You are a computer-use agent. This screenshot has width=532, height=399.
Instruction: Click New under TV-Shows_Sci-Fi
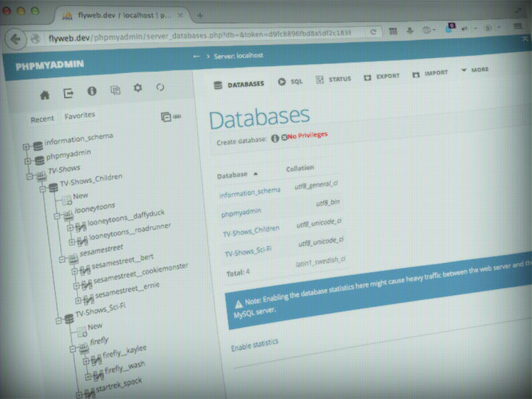(x=94, y=326)
